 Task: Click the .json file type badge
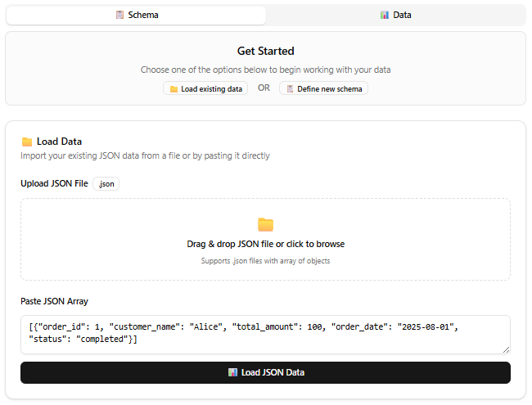pyautogui.click(x=106, y=184)
